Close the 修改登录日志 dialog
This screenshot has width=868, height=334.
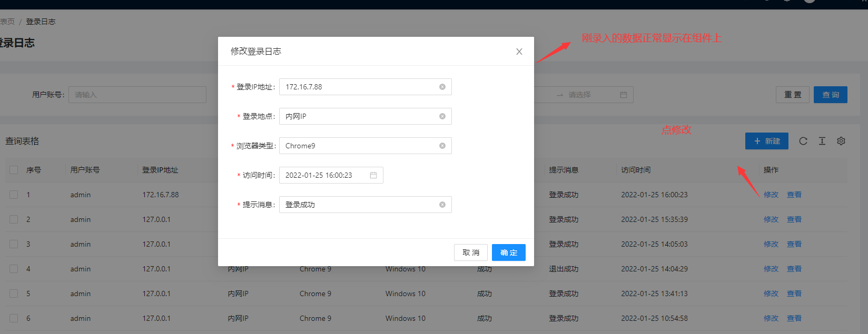[x=519, y=52]
